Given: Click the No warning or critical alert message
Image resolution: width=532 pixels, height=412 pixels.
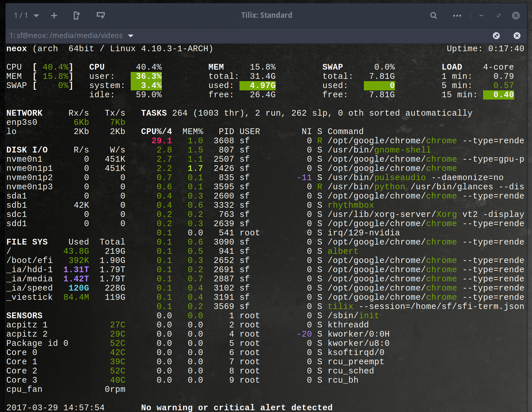Looking at the screenshot, I should coord(237,407).
